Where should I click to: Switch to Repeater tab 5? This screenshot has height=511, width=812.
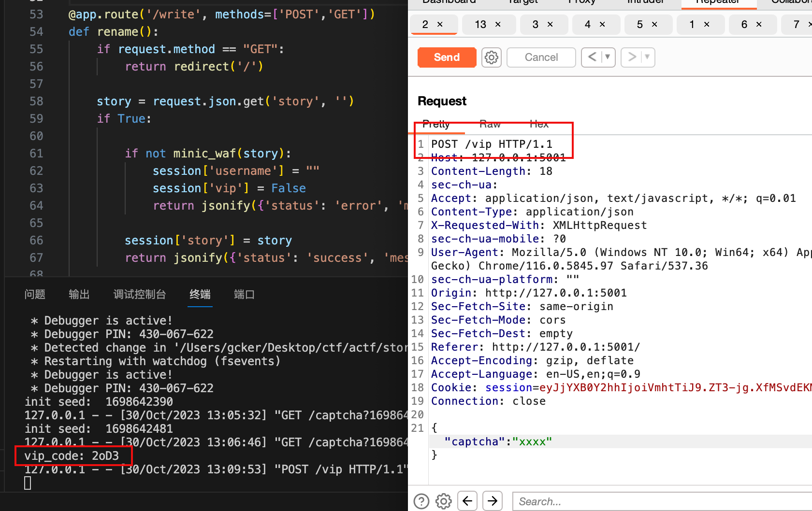pyautogui.click(x=640, y=25)
